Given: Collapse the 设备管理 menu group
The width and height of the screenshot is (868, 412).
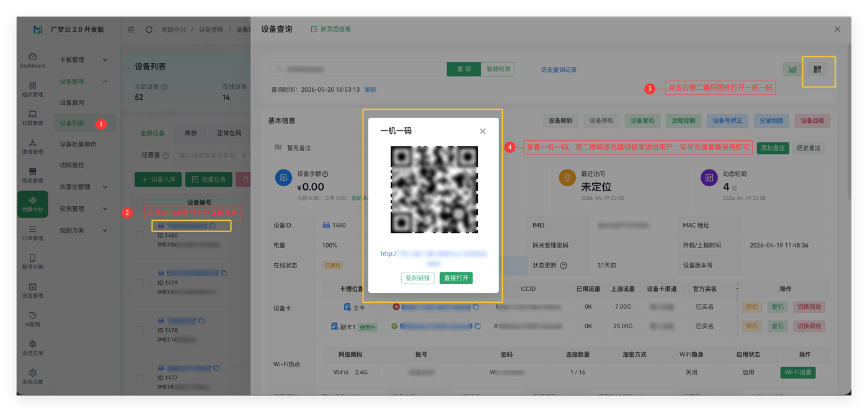Looking at the screenshot, I should pyautogui.click(x=84, y=81).
